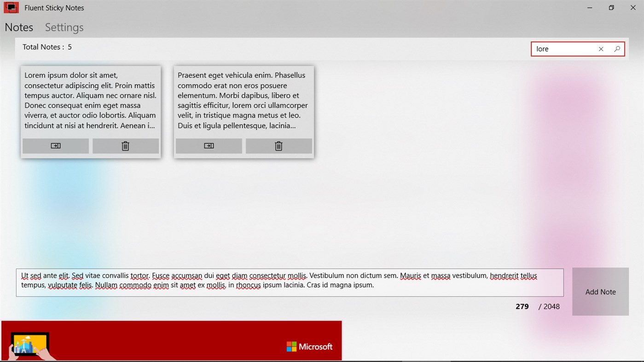Click the Fluent Sticky Notes app icon
The image size is (644, 362).
[x=11, y=8]
